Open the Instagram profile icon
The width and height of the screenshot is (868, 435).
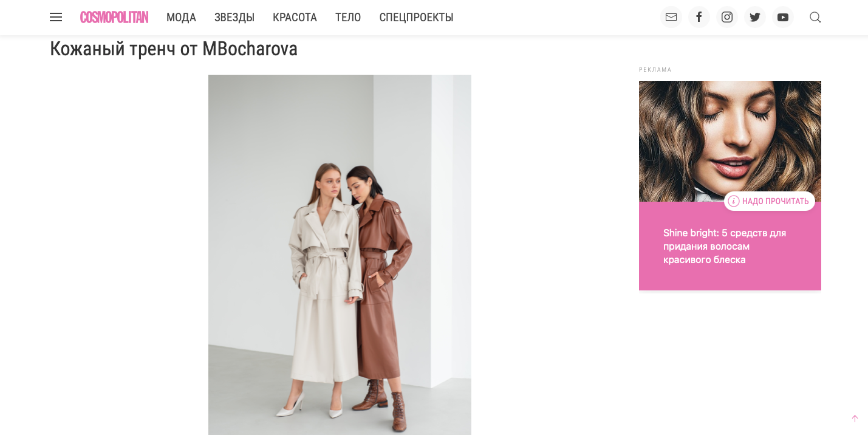727,17
